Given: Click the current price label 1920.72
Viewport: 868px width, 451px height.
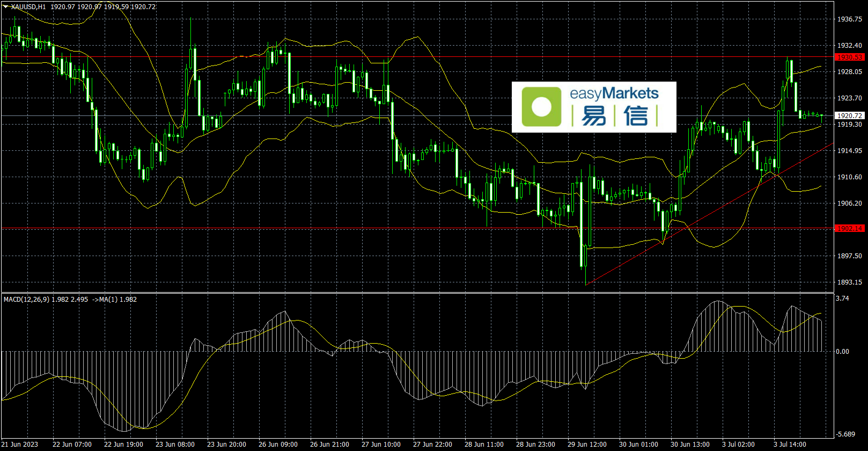Looking at the screenshot, I should coord(850,115).
